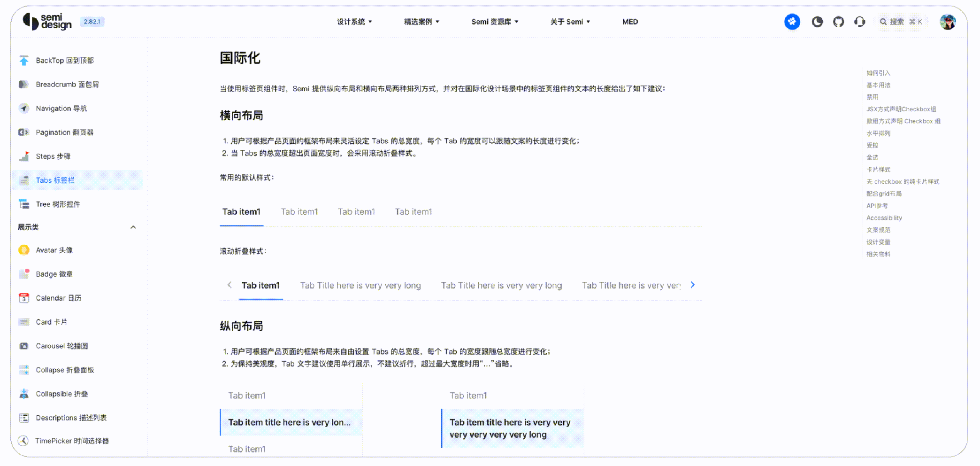Image resolution: width=980 pixels, height=466 pixels.
Task: Click the user avatar in header
Action: pos(947,22)
